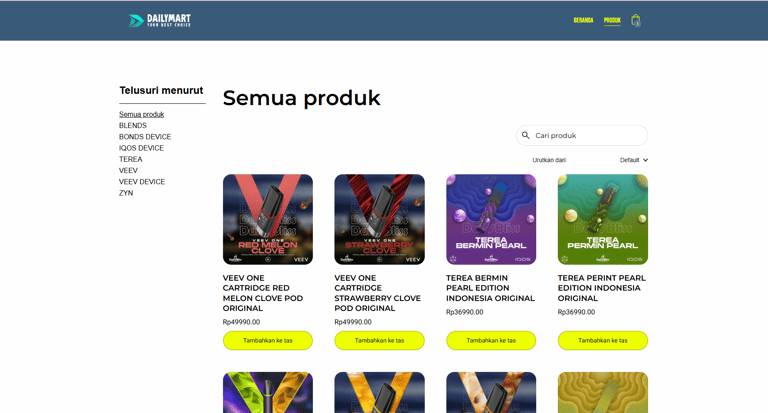
Task: Open Veev One Red Melon Clove thumbnail
Action: (x=267, y=219)
